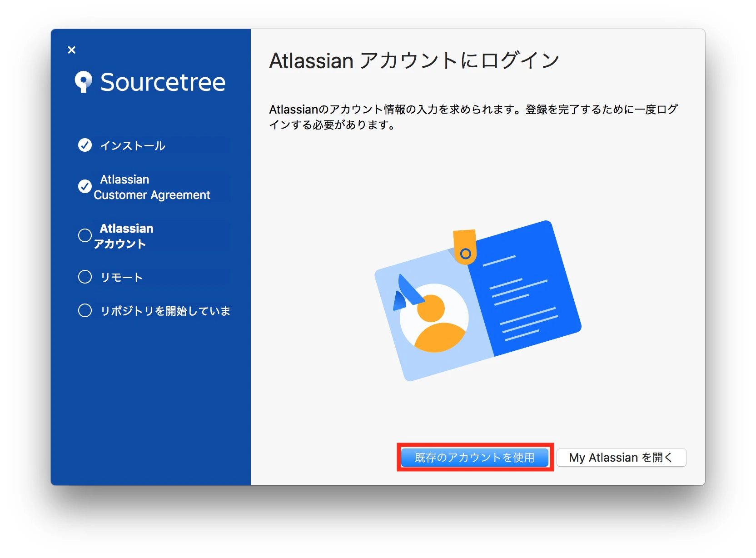Screen dimensions: 756x558
Task: Click the account description paragraph text
Action: (x=473, y=117)
